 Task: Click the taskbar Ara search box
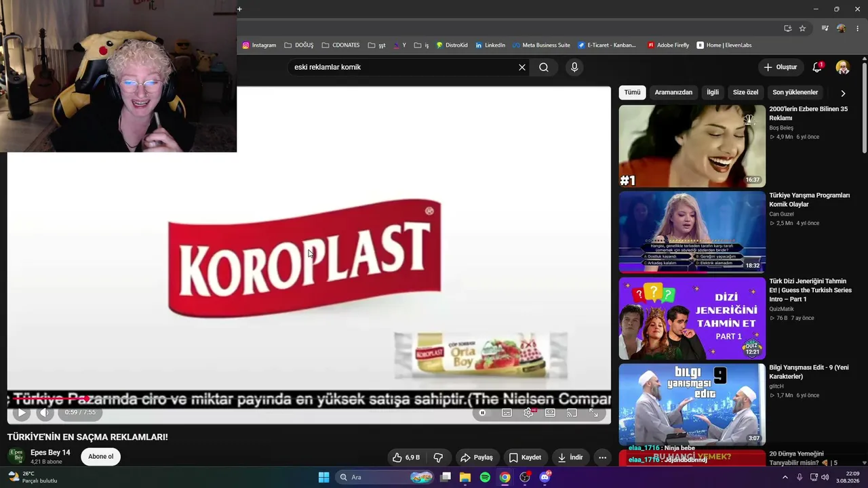point(385,477)
